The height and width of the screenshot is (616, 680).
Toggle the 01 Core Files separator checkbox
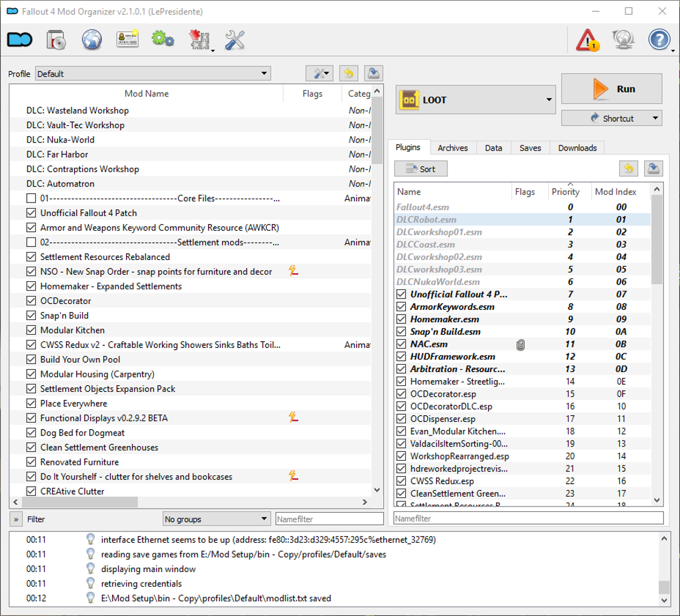(x=31, y=198)
